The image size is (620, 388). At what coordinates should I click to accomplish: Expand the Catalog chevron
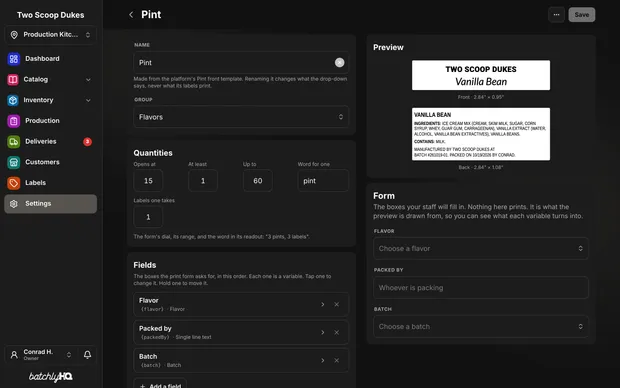point(88,79)
